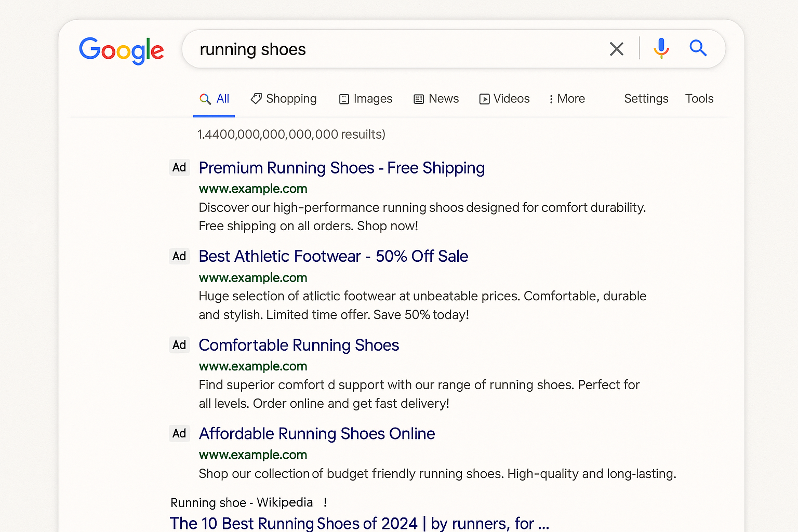
Task: Switch to the All results tab
Action: tap(215, 99)
